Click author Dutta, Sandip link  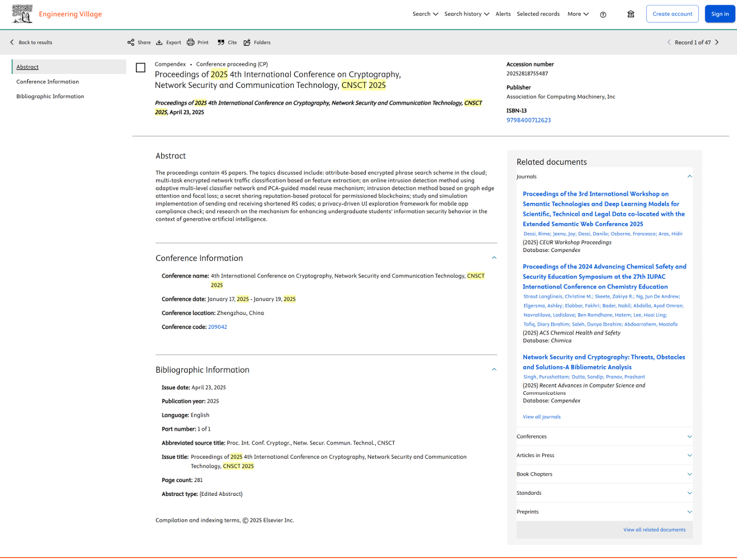[x=587, y=377]
